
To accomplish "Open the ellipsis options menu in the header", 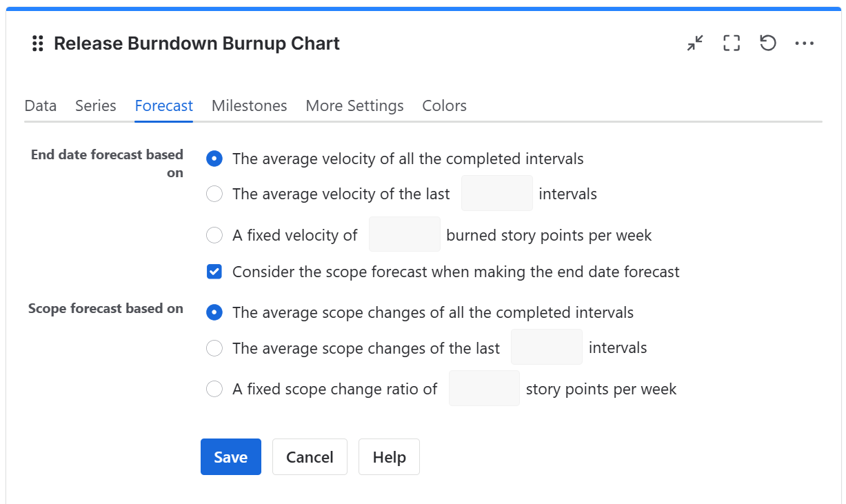I will coord(805,43).
